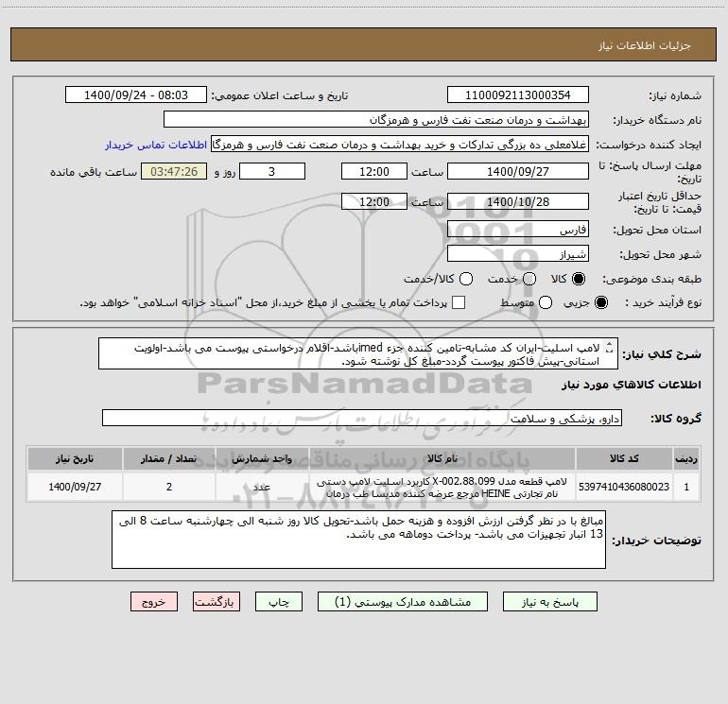The width and height of the screenshot is (728, 704).
Task: Open the اطلاعات تماس خریدار link
Action: click(x=156, y=145)
